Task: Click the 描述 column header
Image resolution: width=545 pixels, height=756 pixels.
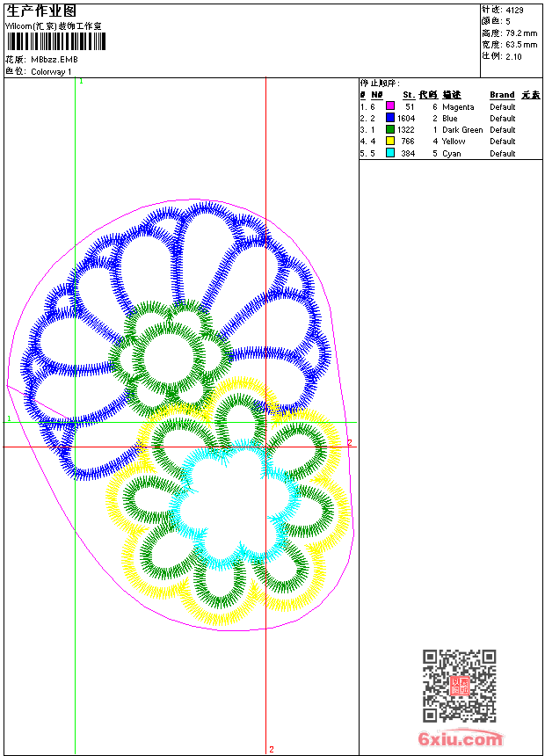Action: click(451, 95)
